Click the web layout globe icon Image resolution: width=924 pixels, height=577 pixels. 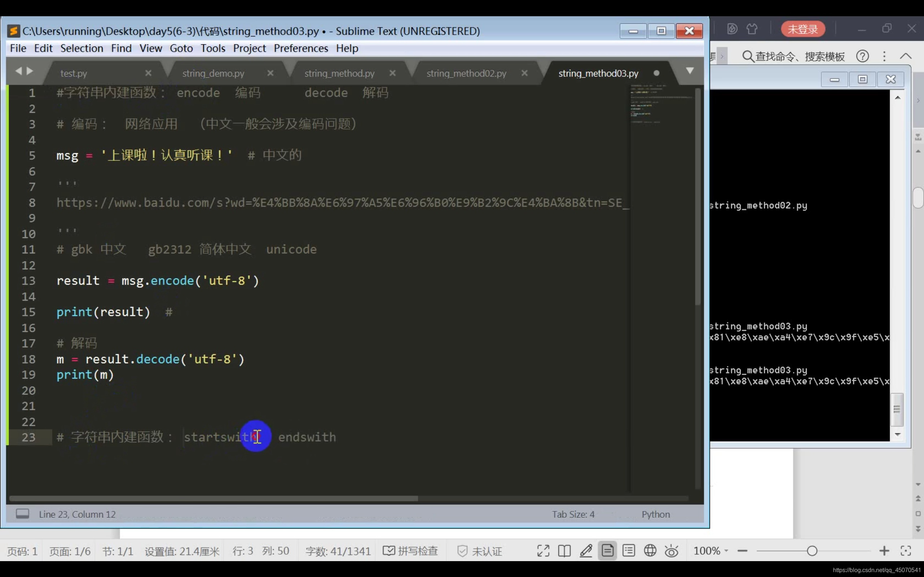click(x=650, y=551)
